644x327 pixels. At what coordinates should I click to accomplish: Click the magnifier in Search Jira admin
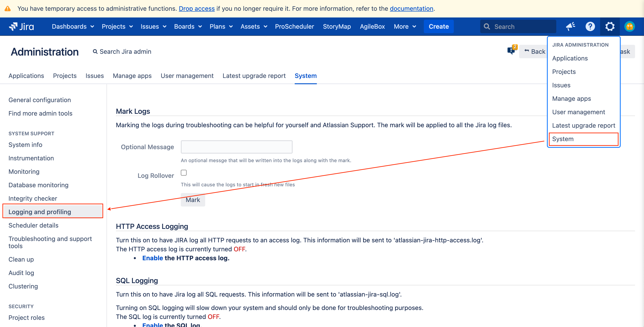(95, 52)
